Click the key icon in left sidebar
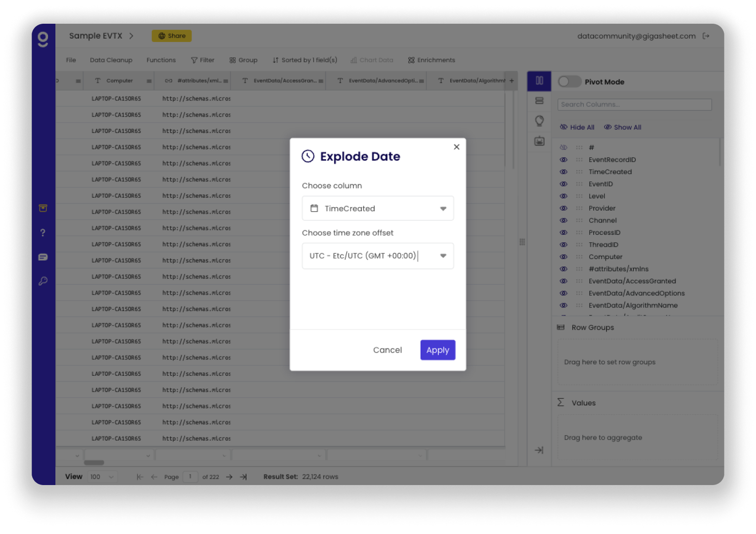756x534 pixels. pyautogui.click(x=43, y=281)
